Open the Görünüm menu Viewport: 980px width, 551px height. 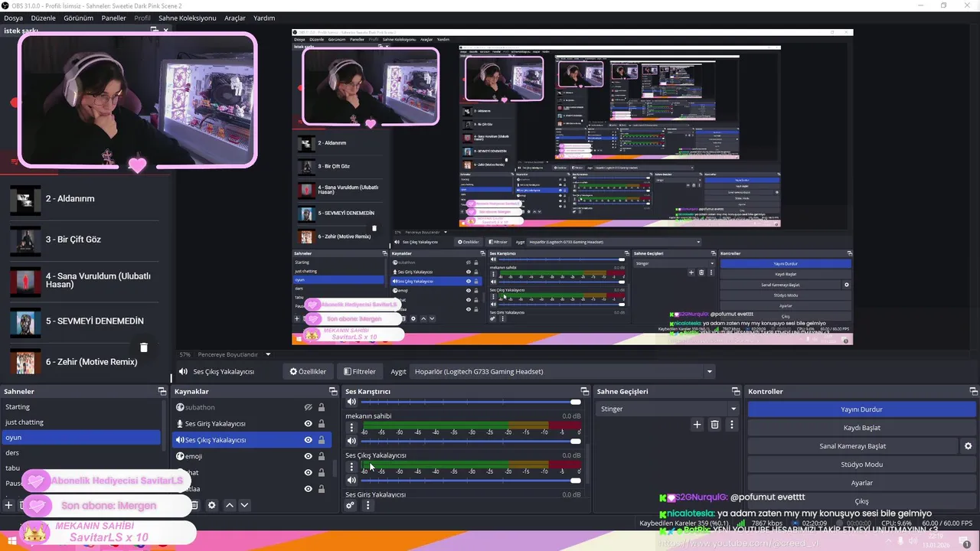[x=78, y=18]
